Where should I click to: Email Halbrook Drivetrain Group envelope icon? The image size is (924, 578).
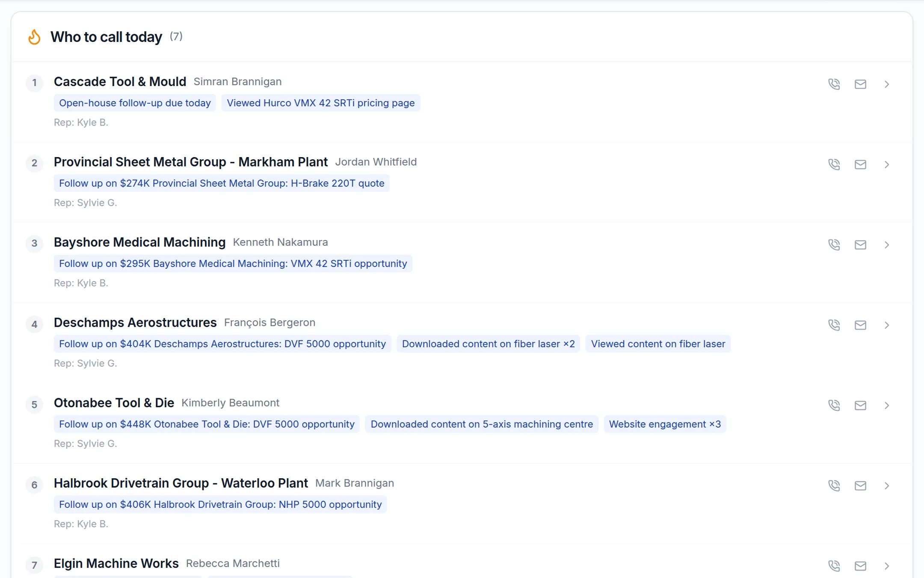(x=860, y=486)
